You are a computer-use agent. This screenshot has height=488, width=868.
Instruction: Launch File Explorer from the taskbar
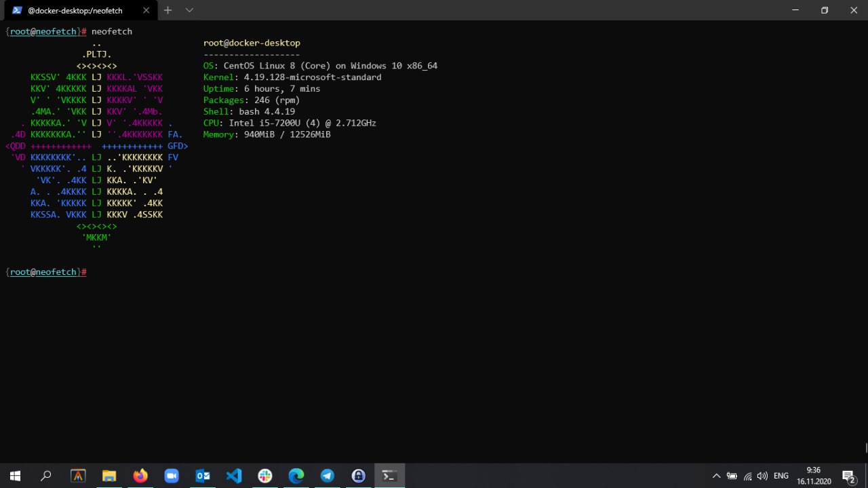(x=109, y=476)
